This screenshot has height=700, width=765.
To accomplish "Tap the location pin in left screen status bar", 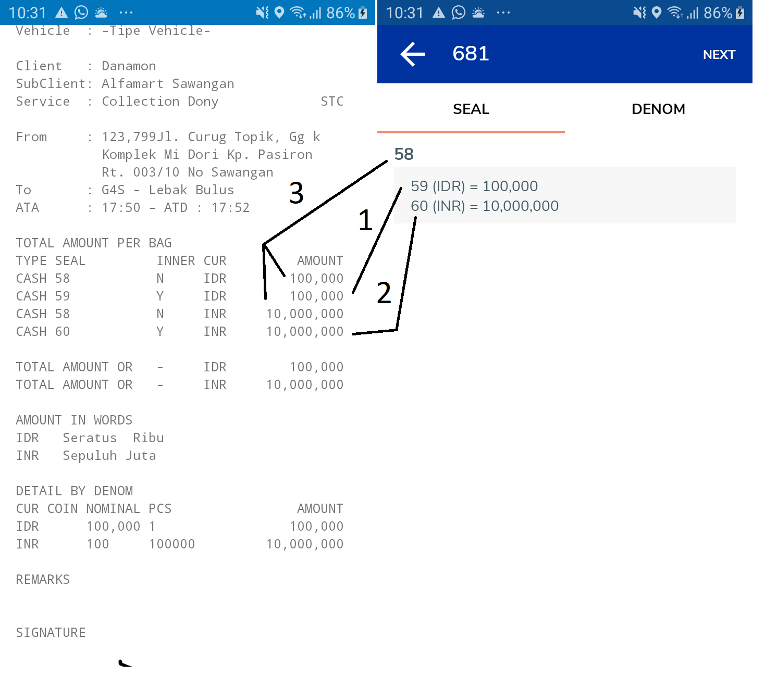I will 279,12.
